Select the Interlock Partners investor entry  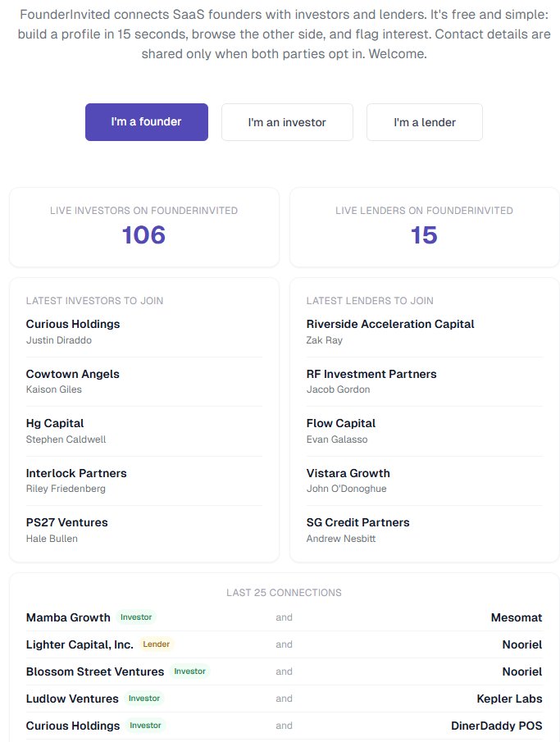click(x=76, y=473)
